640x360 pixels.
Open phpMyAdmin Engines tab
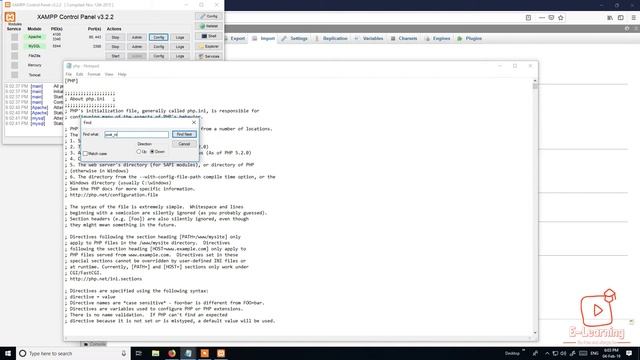[438, 38]
